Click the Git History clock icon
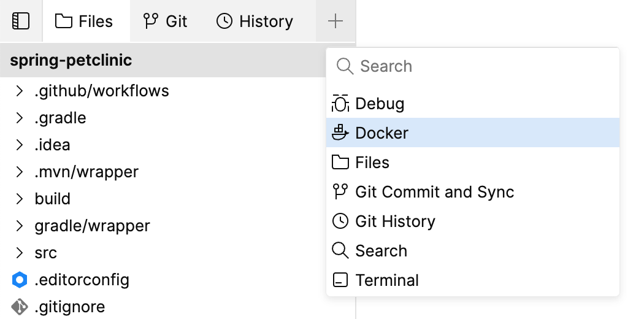 340,221
